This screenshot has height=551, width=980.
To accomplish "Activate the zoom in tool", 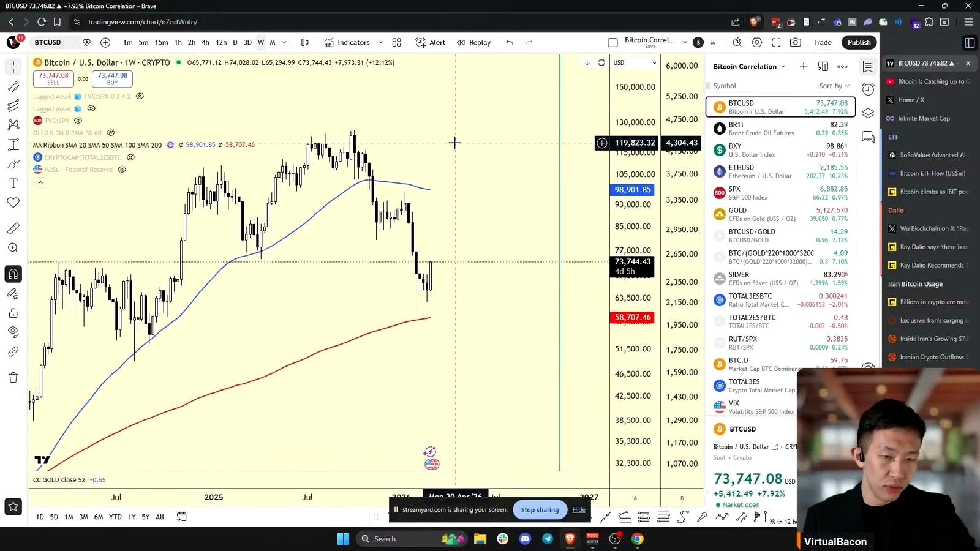I will pyautogui.click(x=13, y=248).
